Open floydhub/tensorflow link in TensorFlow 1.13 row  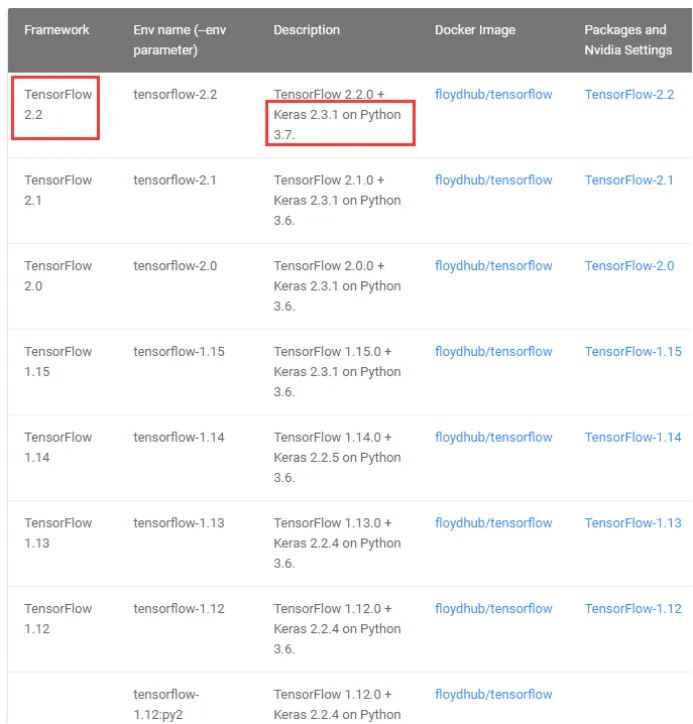click(x=493, y=523)
